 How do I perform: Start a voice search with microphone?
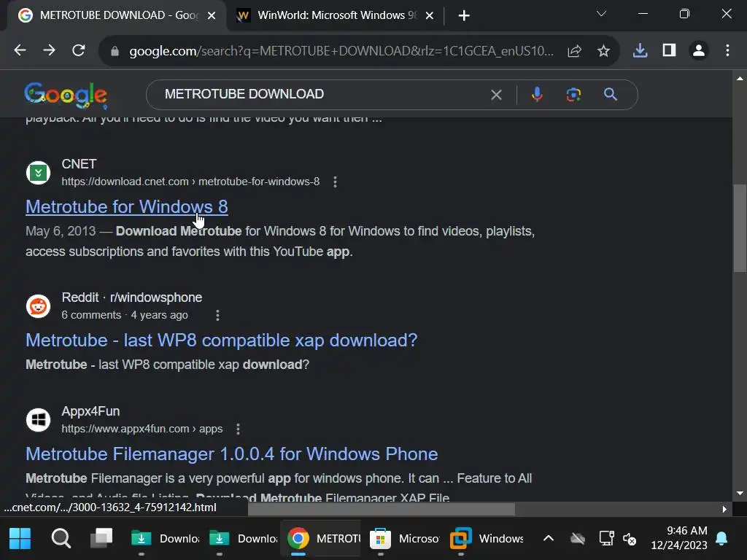(x=537, y=94)
